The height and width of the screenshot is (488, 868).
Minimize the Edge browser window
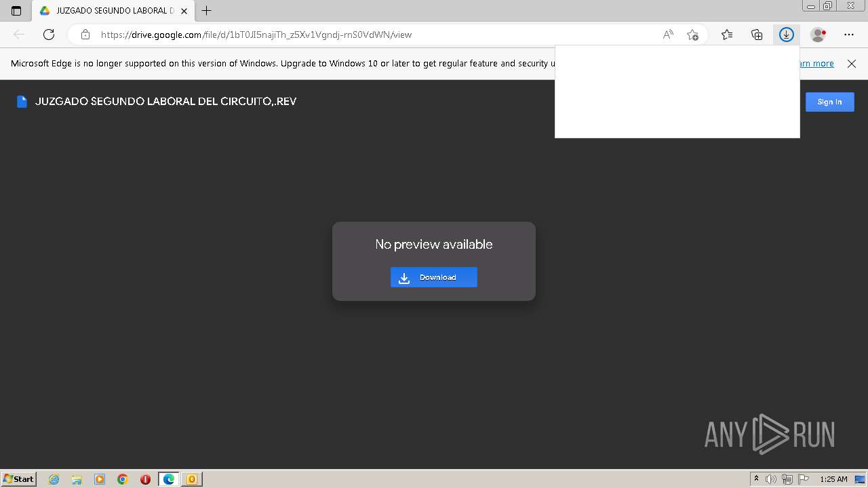coord(811,6)
